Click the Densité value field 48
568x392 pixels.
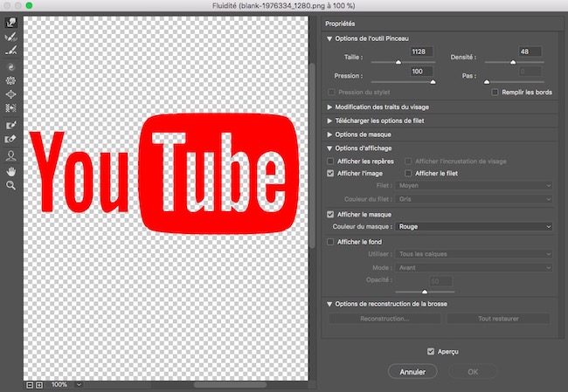(530, 52)
